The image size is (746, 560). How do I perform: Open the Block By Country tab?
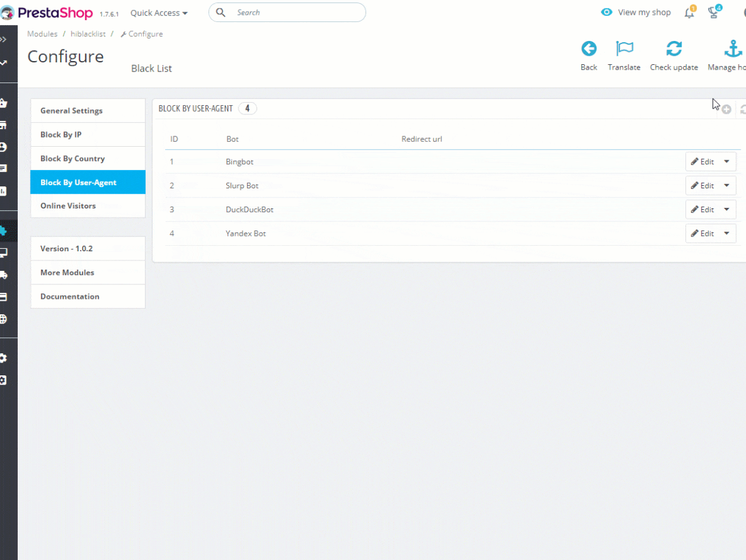(x=88, y=158)
